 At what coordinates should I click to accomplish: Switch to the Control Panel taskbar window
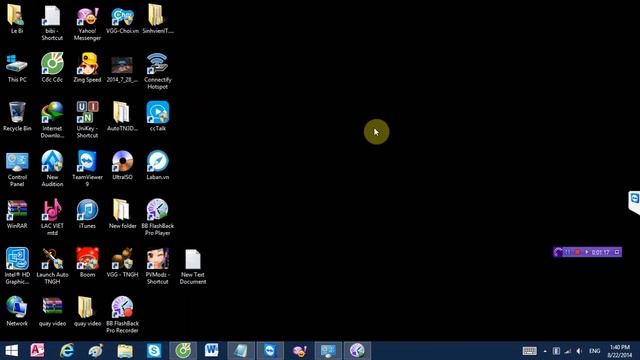[328, 351]
